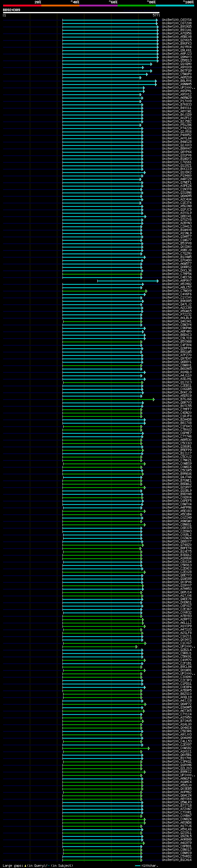The height and width of the screenshot is (868, 197).
Task: Select hit label UniRef100_A8YIW1
Action: pos(177,111)
